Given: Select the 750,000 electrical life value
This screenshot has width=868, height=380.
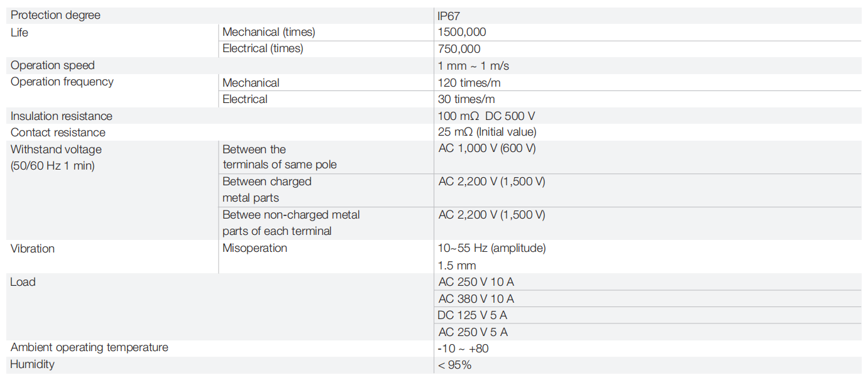Looking at the screenshot, I should coord(459,49).
